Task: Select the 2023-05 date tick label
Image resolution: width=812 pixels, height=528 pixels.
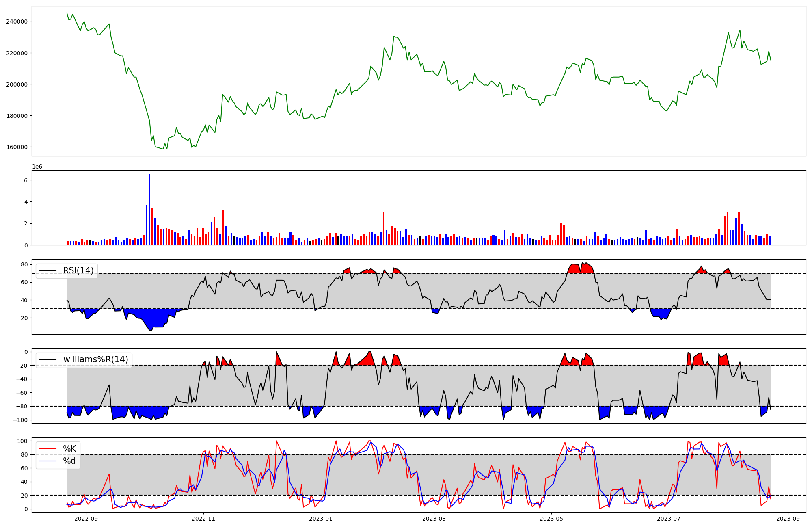Action: [x=551, y=519]
